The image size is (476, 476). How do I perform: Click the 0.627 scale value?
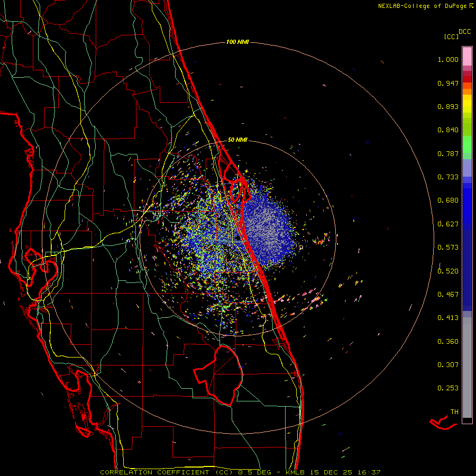click(448, 224)
